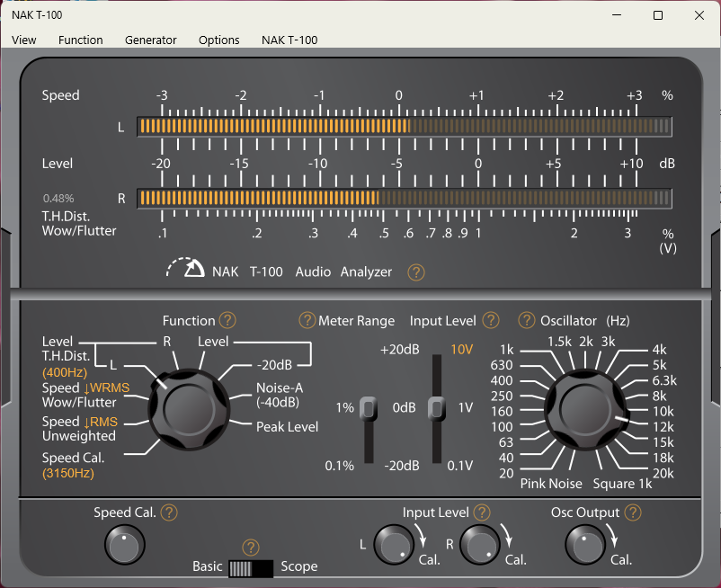Viewport: 721px width, 588px height.
Task: Select the Speed Cal. (3150Hz) function
Action: tap(73, 465)
